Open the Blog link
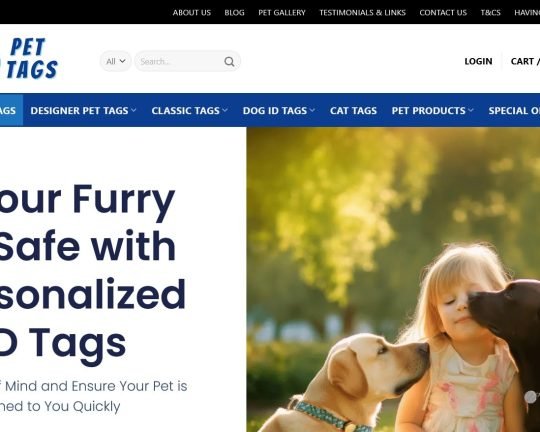 tap(235, 13)
